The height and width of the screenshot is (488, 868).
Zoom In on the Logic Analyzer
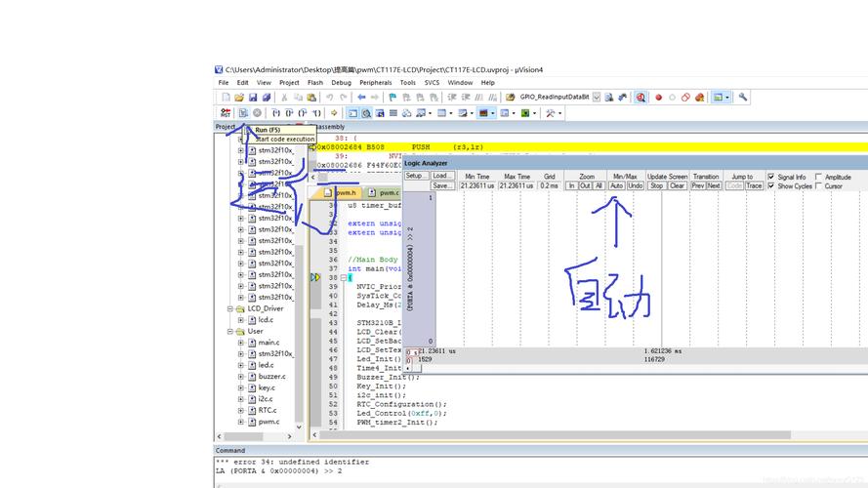click(572, 185)
